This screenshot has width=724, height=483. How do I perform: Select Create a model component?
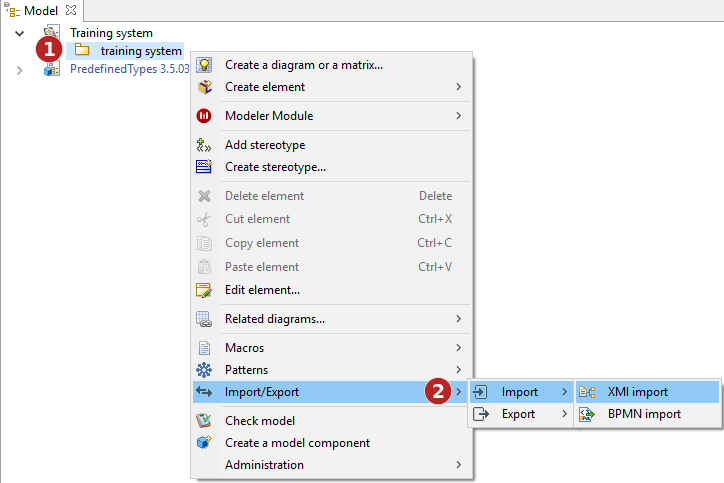[297, 443]
